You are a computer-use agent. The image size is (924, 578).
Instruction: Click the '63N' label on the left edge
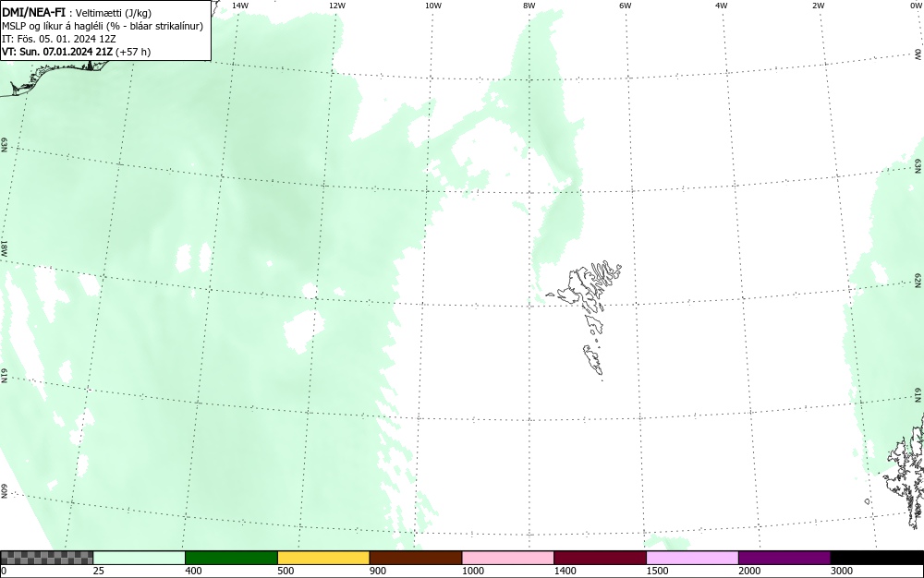coord(4,145)
